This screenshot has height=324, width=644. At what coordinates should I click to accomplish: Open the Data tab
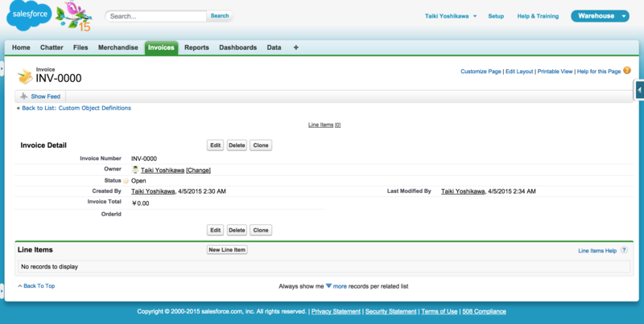coord(274,47)
